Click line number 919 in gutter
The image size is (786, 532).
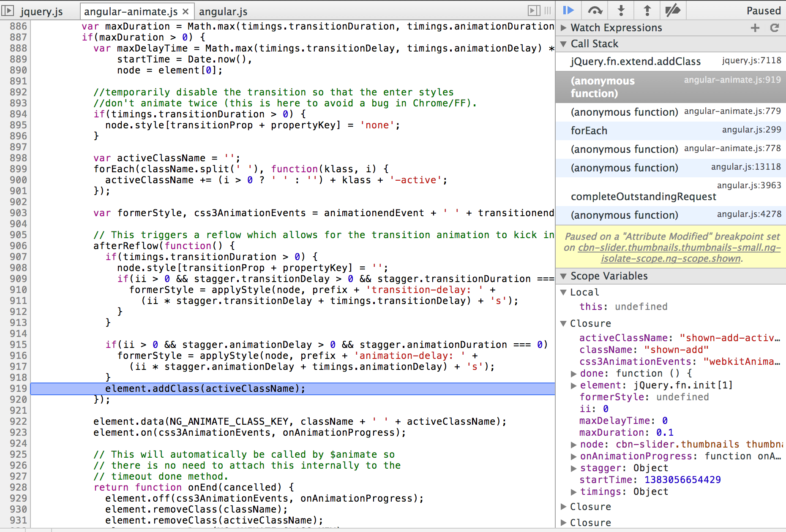click(x=18, y=389)
